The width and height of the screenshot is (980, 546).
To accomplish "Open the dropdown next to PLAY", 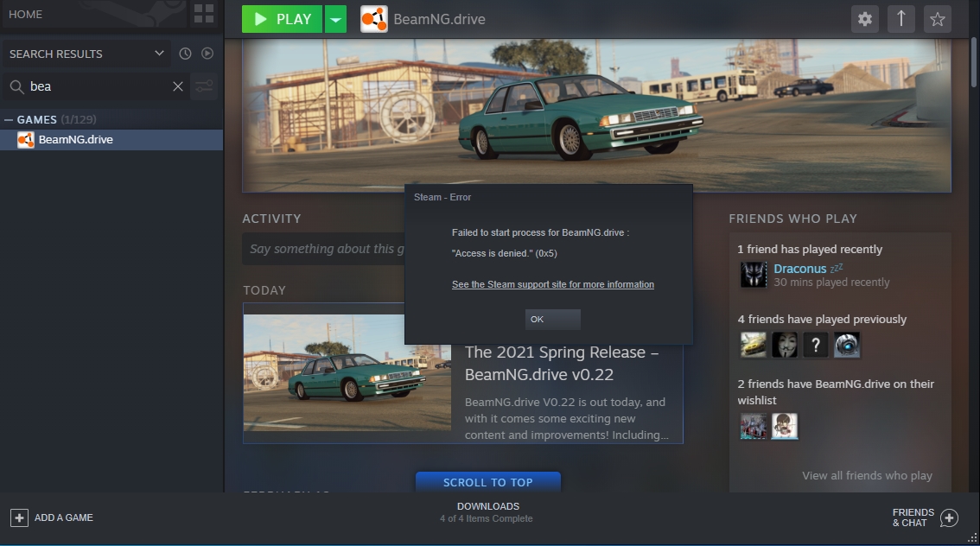I will (x=335, y=19).
